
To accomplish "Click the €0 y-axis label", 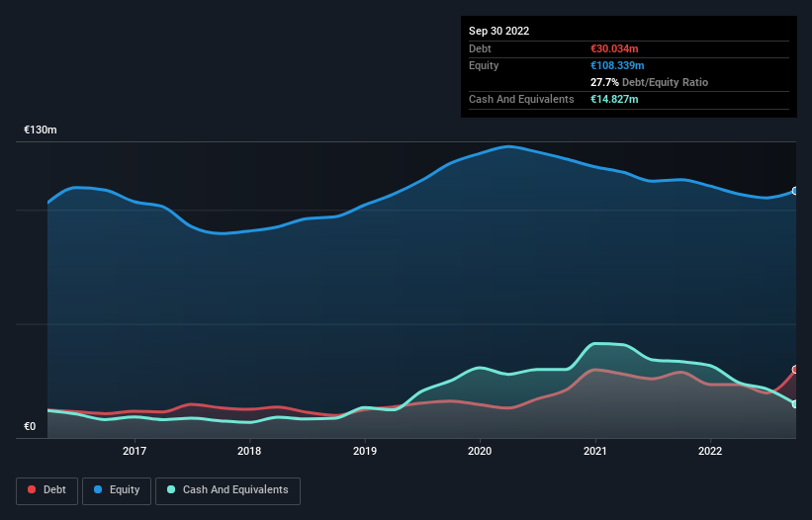I will tap(30, 426).
